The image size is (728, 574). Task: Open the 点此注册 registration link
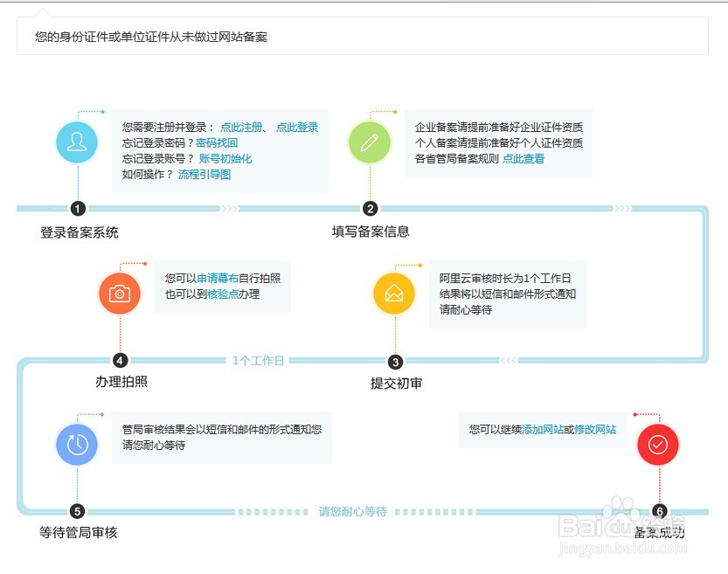[241, 128]
